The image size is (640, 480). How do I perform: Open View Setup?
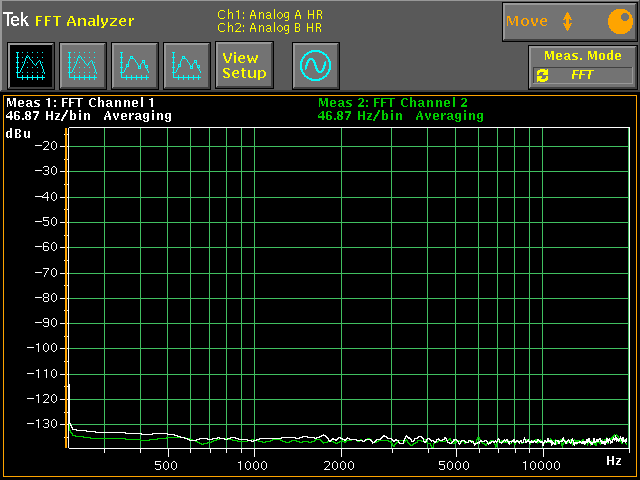pyautogui.click(x=244, y=66)
